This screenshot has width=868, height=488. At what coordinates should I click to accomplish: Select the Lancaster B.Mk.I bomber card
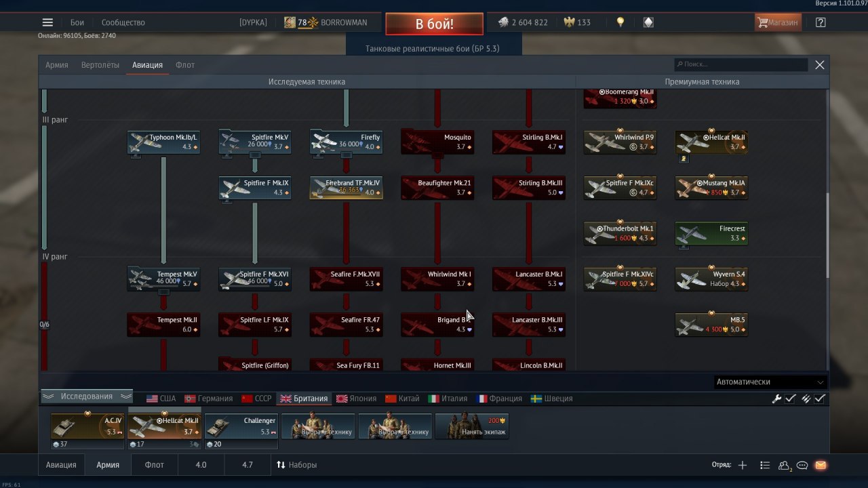tap(528, 279)
